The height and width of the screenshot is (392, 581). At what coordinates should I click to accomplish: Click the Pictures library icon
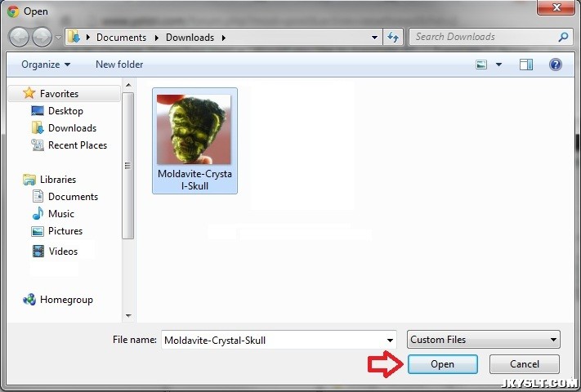(38, 231)
